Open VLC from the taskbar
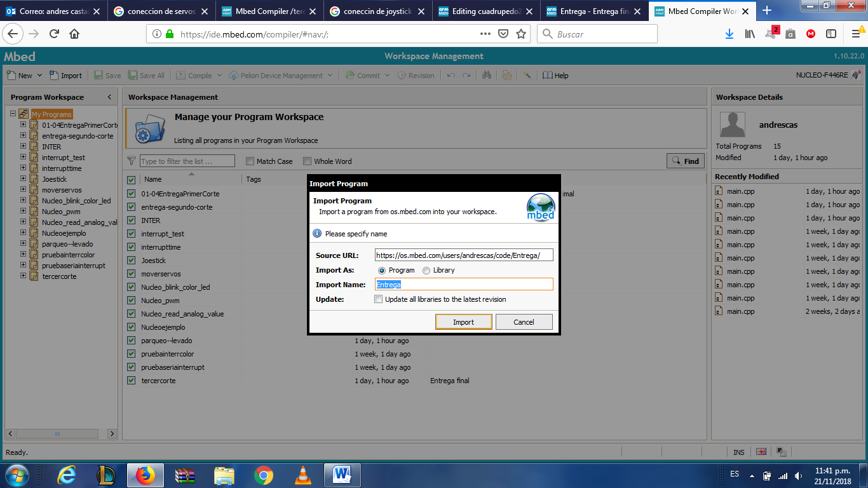The width and height of the screenshot is (868, 488). point(304,475)
